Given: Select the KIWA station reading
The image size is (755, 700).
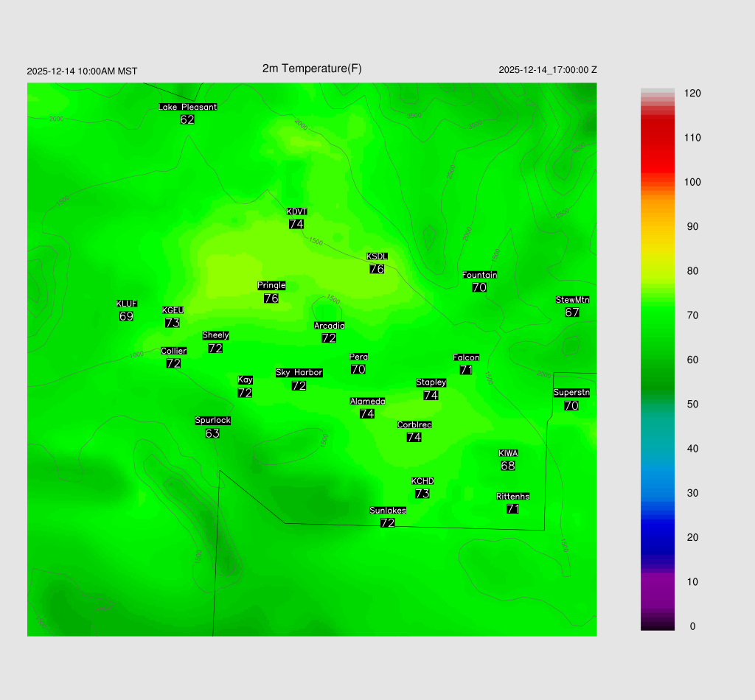Looking at the screenshot, I should point(508,466).
